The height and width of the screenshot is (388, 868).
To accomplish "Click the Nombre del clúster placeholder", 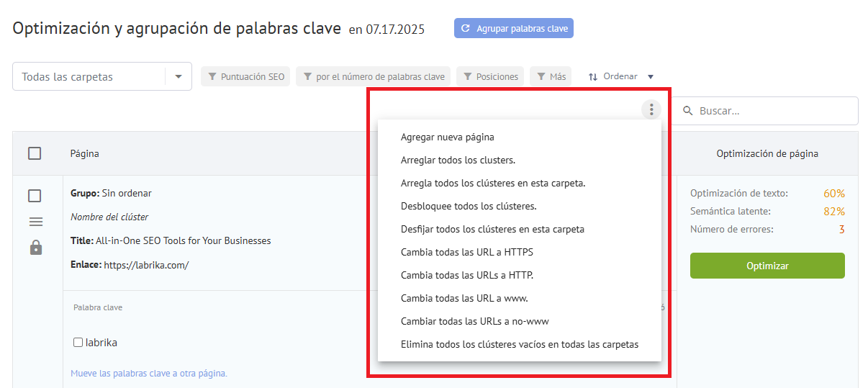I will point(109,217).
